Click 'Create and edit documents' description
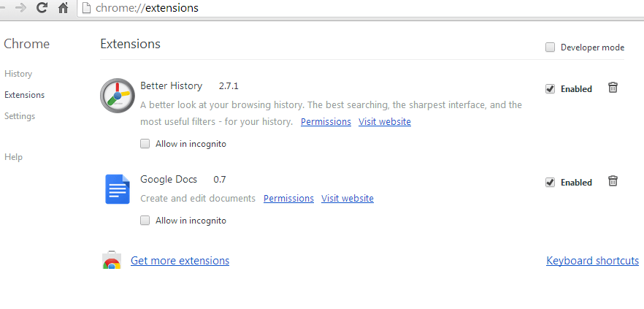644x309 pixels. point(198,199)
